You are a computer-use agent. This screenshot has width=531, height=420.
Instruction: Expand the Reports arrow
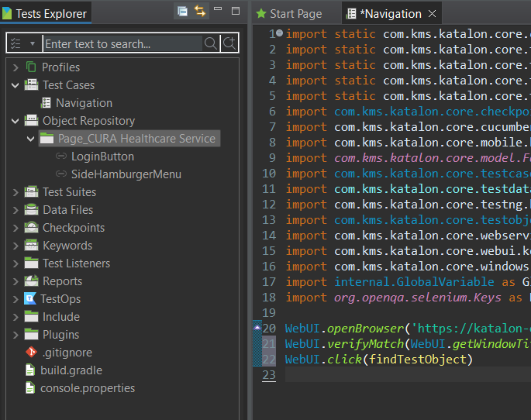(16, 281)
